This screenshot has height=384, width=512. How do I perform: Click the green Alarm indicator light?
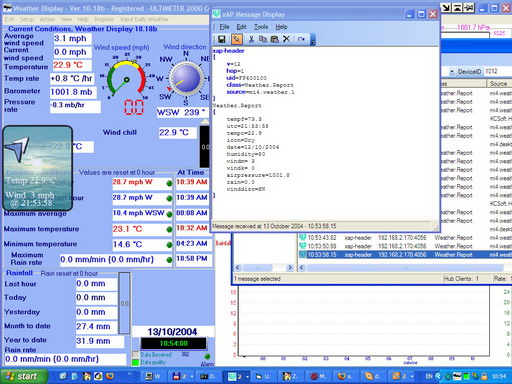tap(207, 356)
